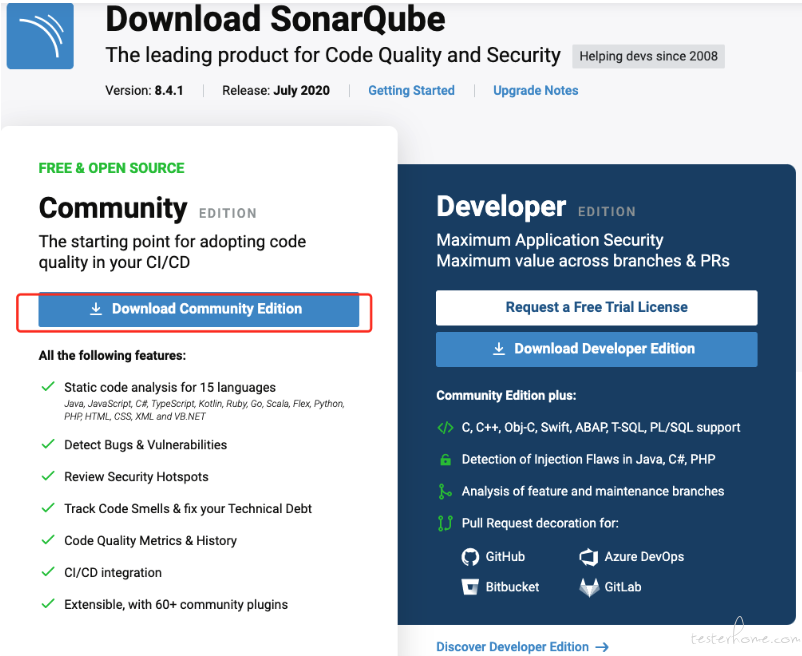Click the GitLab logo icon
802x656 pixels.
pyautogui.click(x=589, y=587)
